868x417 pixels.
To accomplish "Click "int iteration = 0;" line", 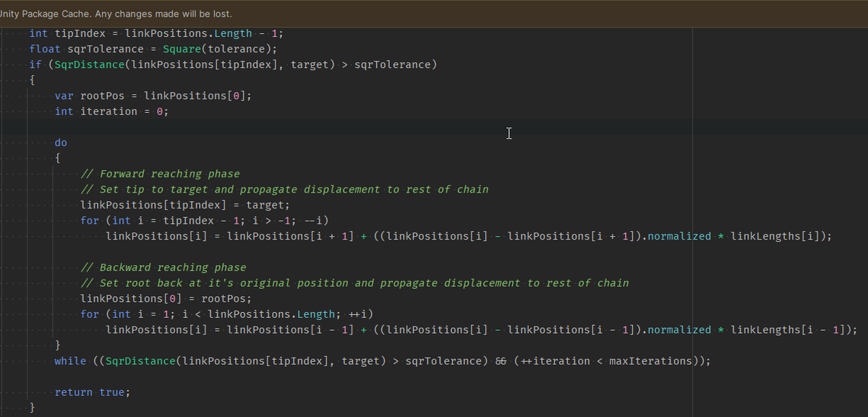I will pos(111,111).
